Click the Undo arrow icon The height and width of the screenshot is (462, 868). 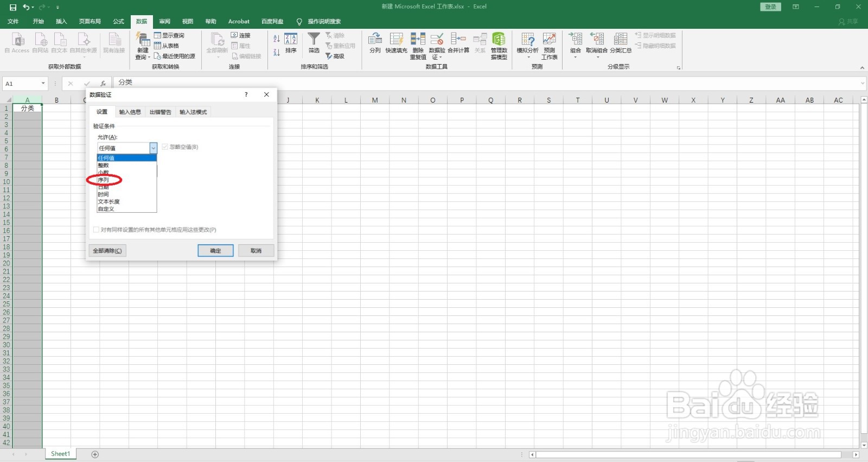coord(26,7)
